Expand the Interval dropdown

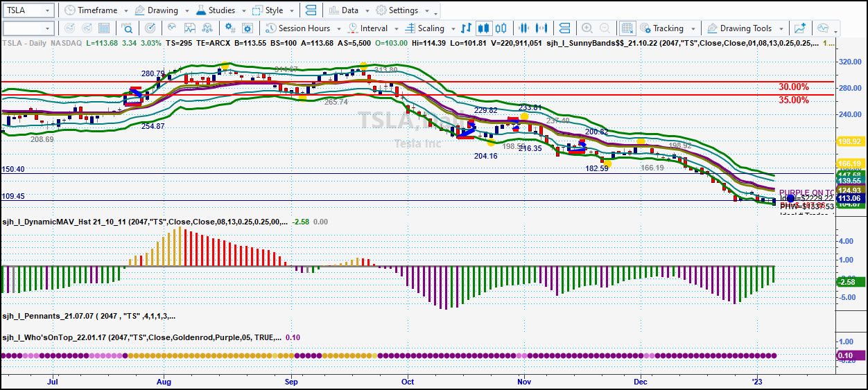click(396, 29)
